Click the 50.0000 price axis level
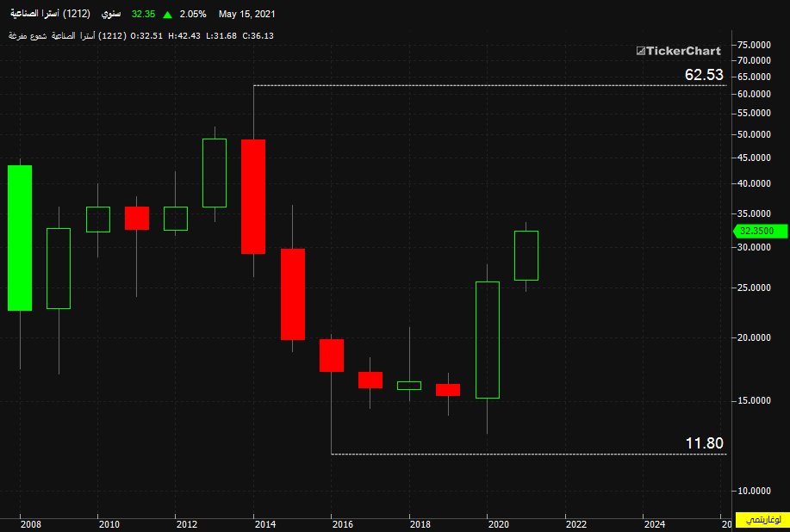The image size is (790, 532). (x=754, y=134)
